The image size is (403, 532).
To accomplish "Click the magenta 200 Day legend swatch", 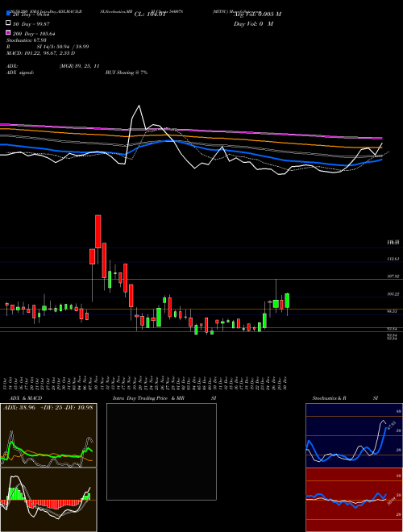I will coord(8,33).
